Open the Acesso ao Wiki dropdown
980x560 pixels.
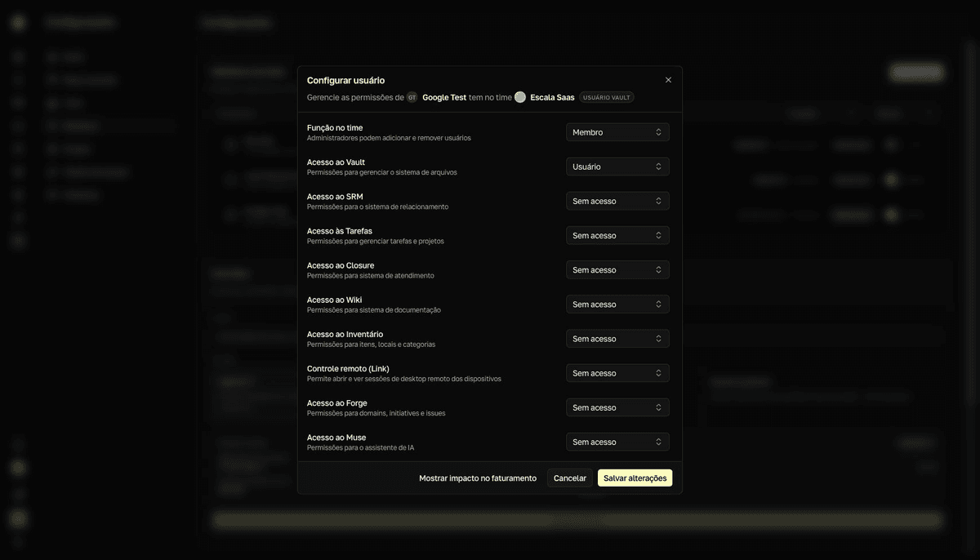[617, 304]
